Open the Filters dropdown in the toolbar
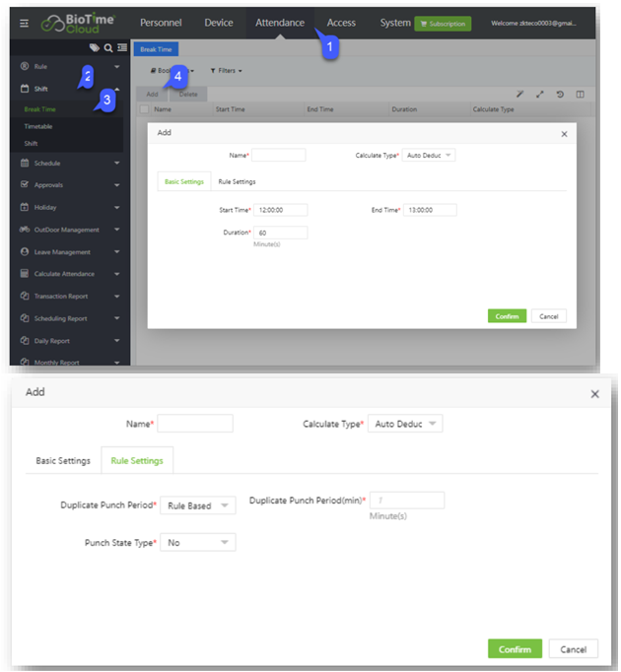 pyautogui.click(x=227, y=71)
